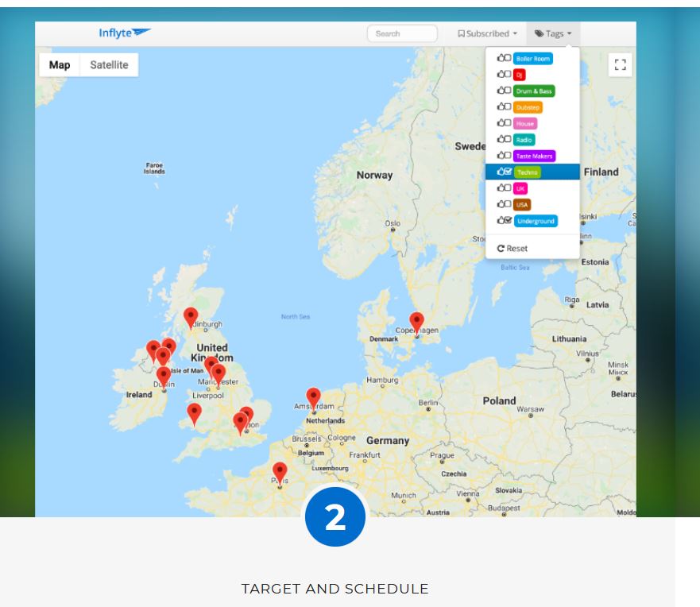The width and height of the screenshot is (700, 607).
Task: Click thumbs-up icon beside Taste Makers tag
Action: [x=501, y=155]
